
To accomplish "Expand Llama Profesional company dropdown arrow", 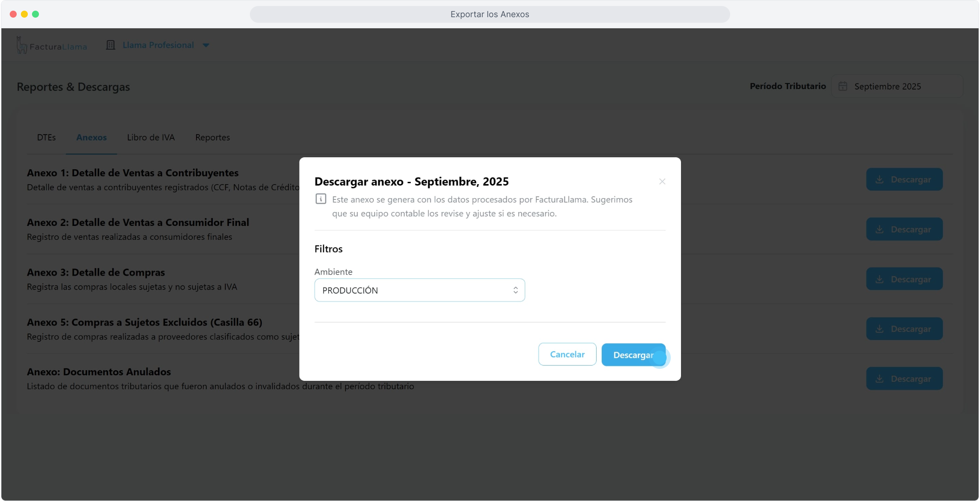I will pyautogui.click(x=206, y=45).
